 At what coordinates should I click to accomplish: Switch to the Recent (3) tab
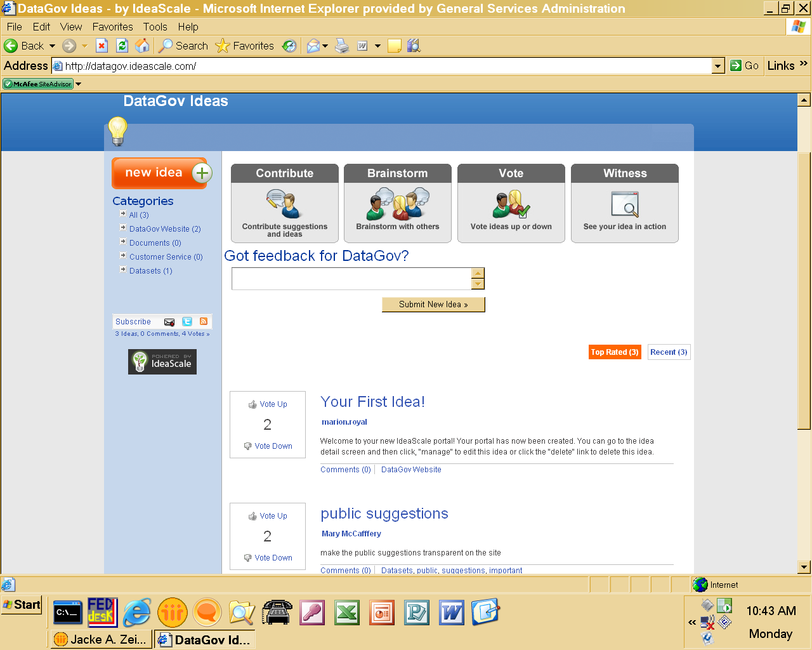point(669,352)
